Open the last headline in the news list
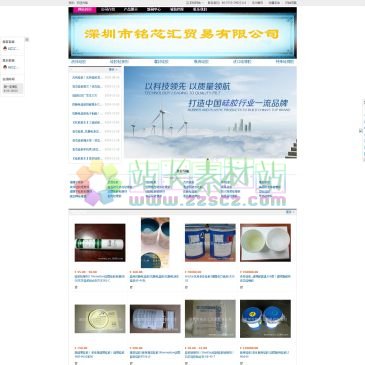 pos(87,158)
